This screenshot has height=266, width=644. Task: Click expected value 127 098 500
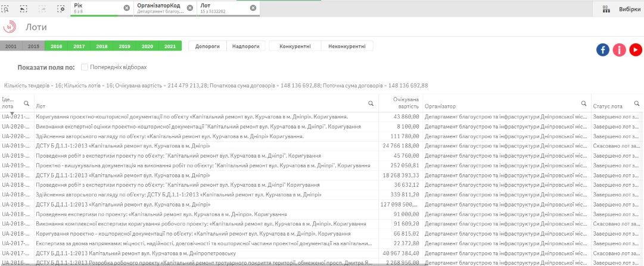[x=400, y=205]
